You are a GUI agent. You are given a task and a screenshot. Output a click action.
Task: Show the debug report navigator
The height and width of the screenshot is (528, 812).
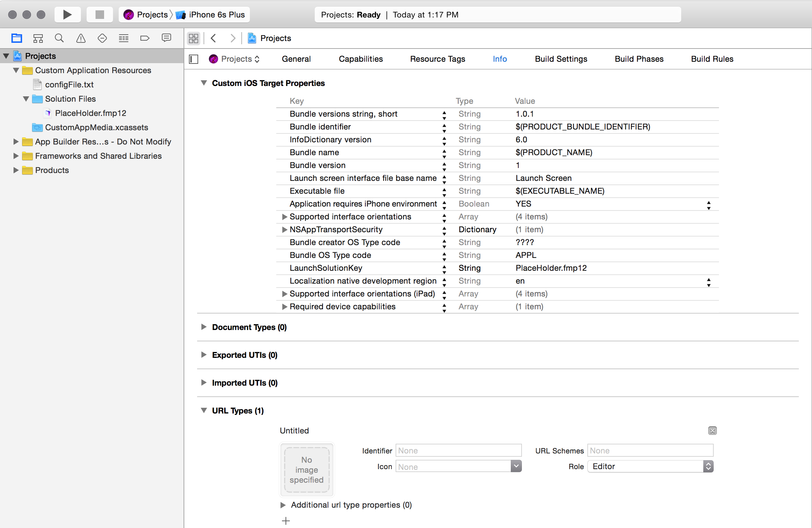[x=166, y=38]
